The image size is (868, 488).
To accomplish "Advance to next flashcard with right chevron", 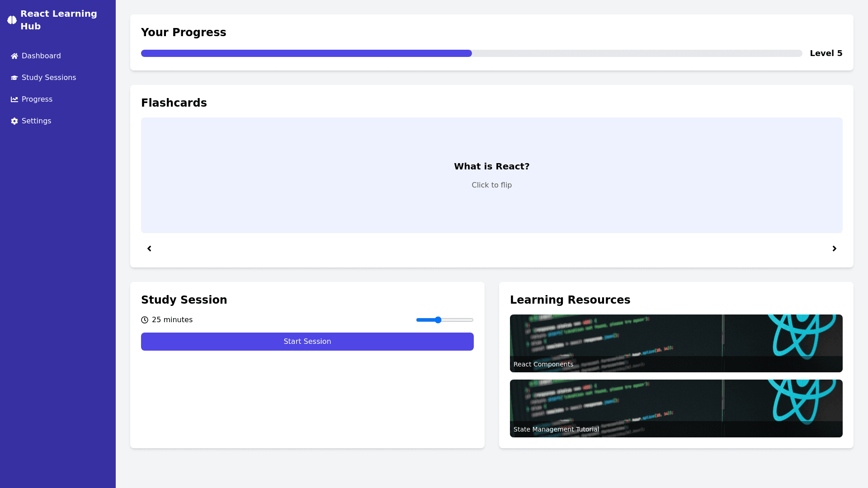I will point(834,249).
